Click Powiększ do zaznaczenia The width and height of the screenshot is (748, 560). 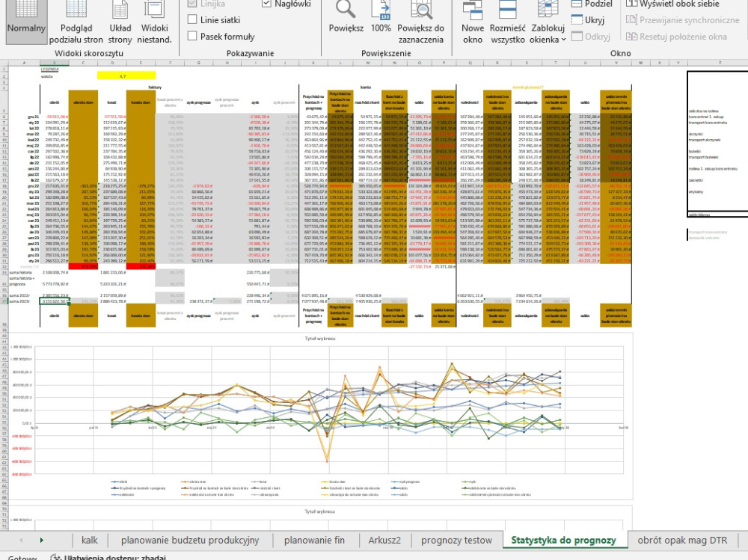(x=420, y=22)
